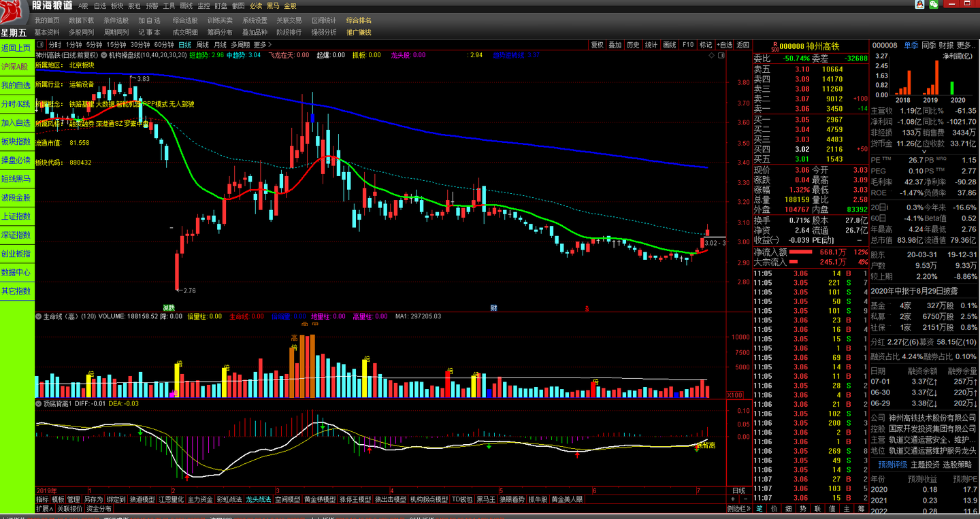Select 60分钟 timeframe

click(165, 45)
